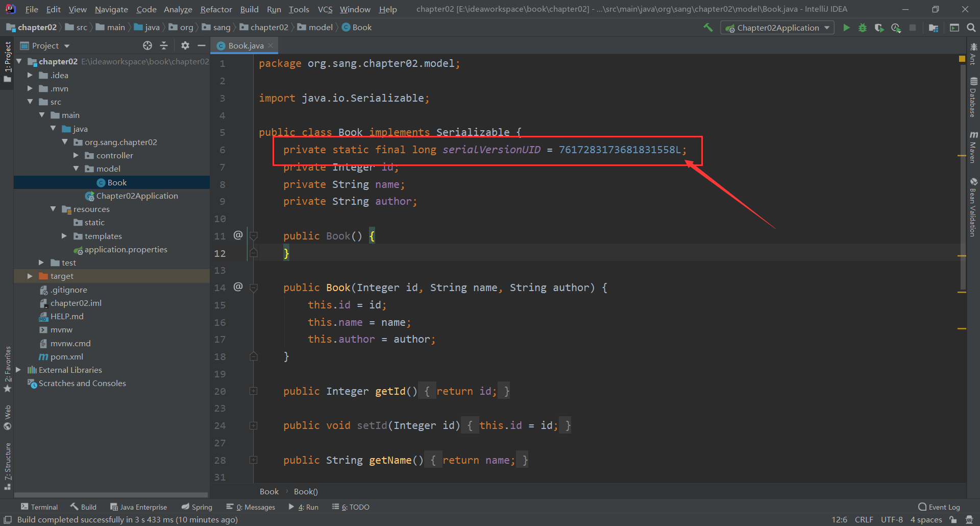The height and width of the screenshot is (526, 980).
Task: Expand External Libraries node
Action: [x=18, y=370]
